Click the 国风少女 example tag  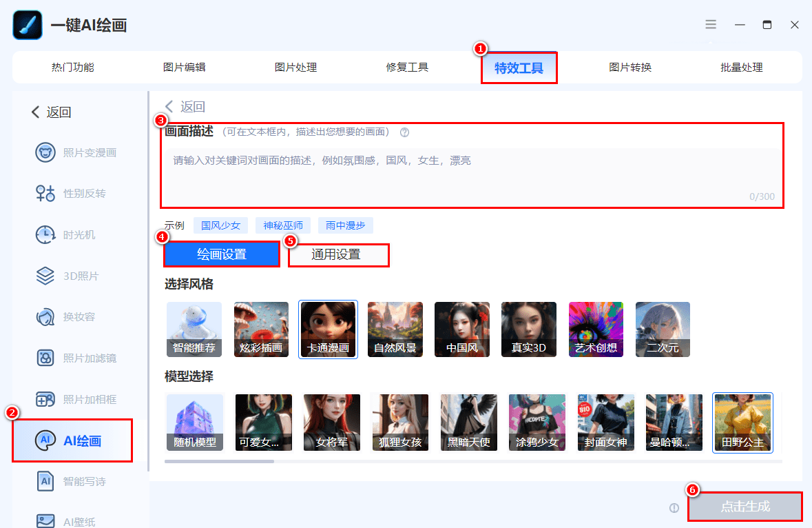click(x=220, y=225)
